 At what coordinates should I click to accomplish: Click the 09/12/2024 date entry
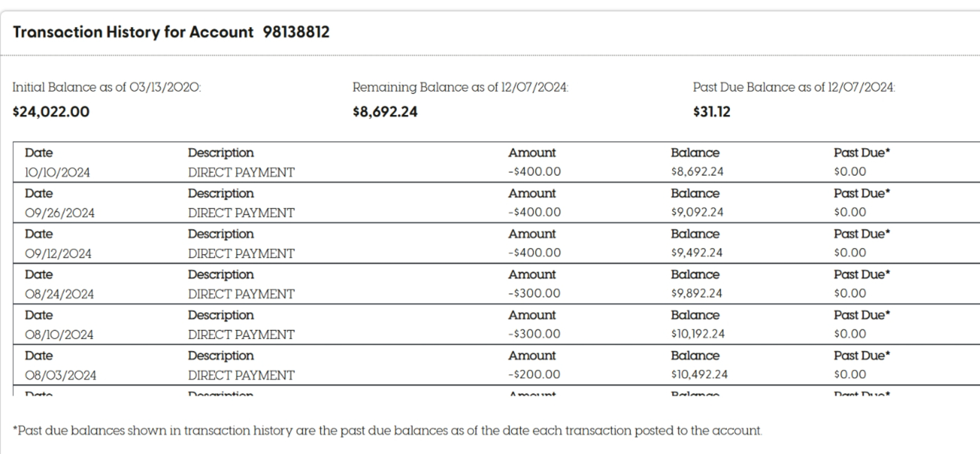[58, 254]
